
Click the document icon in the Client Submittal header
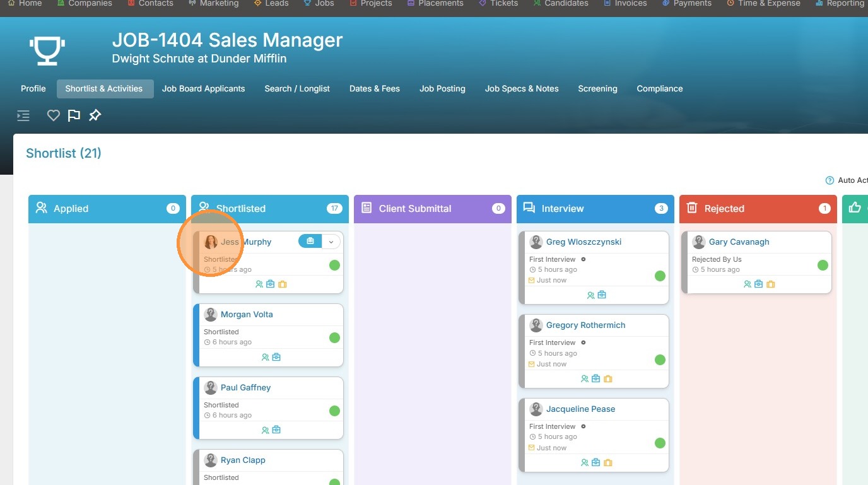(367, 207)
